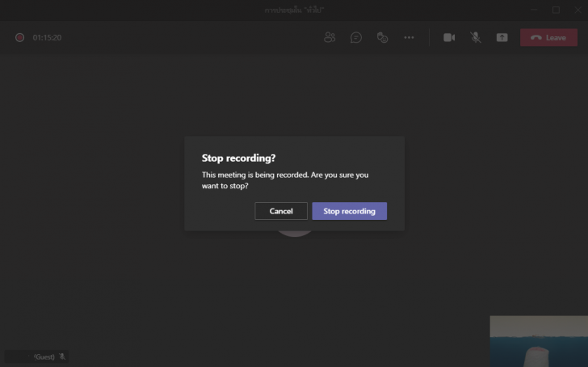Viewport: 588px width, 367px height.
Task: Open the meeting chat
Action: 356,37
